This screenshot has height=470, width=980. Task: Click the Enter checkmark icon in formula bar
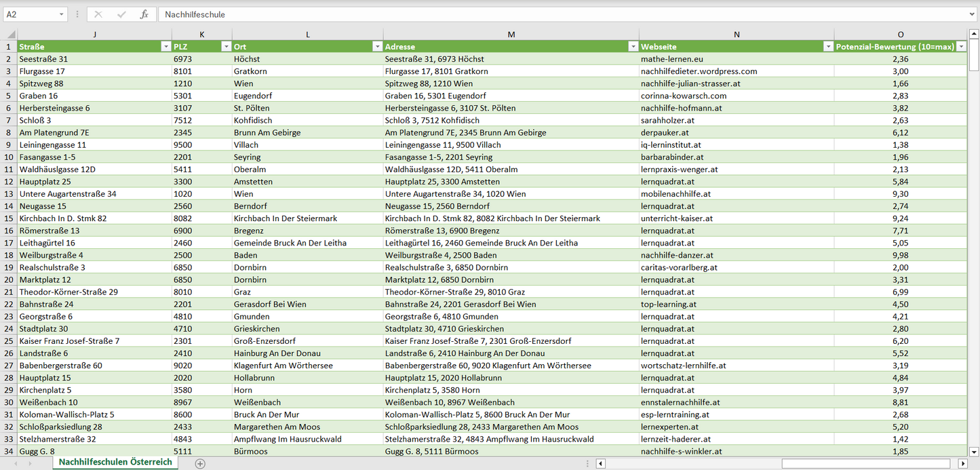pyautogui.click(x=121, y=14)
